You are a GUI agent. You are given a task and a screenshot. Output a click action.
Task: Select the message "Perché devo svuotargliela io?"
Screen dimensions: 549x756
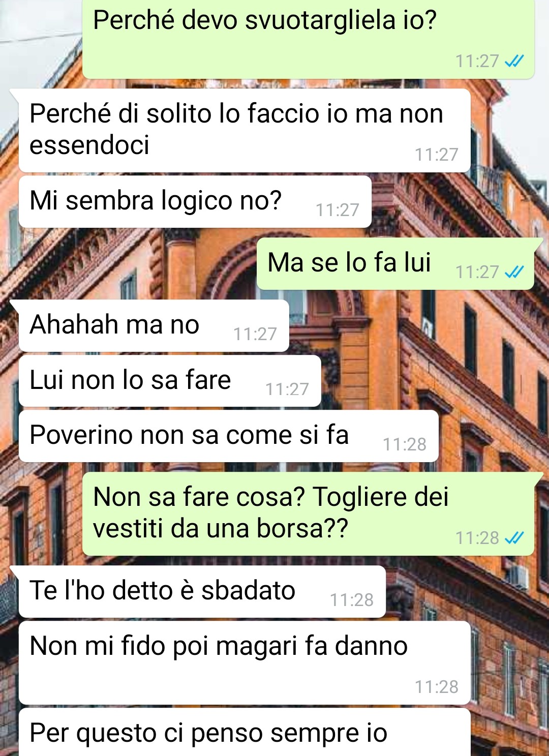pos(308,39)
